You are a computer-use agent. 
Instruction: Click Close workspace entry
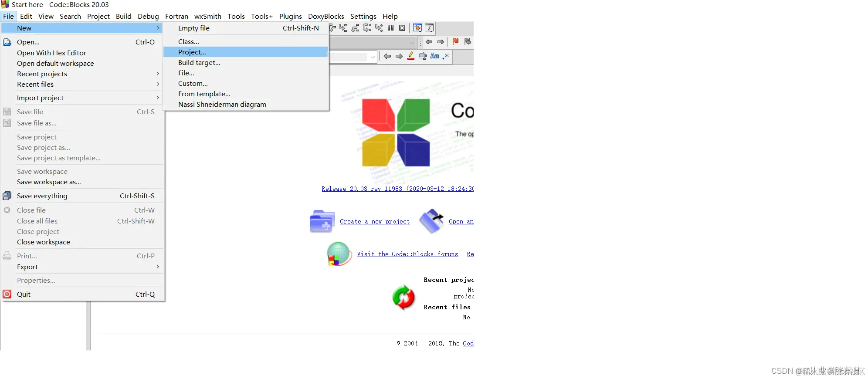(82, 242)
